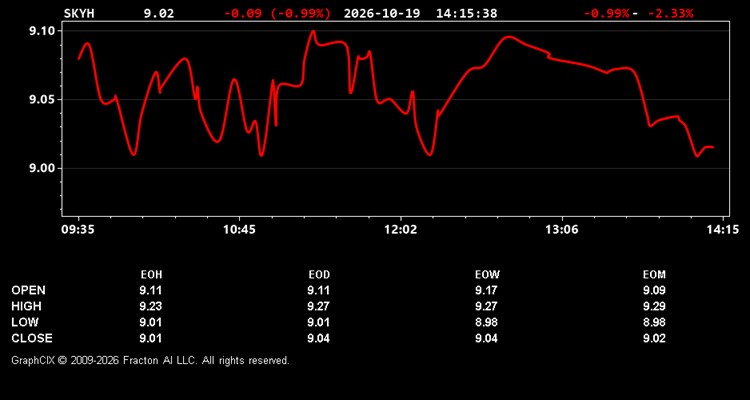
Task: Click the GraphCIX copyright notice
Action: (150, 360)
